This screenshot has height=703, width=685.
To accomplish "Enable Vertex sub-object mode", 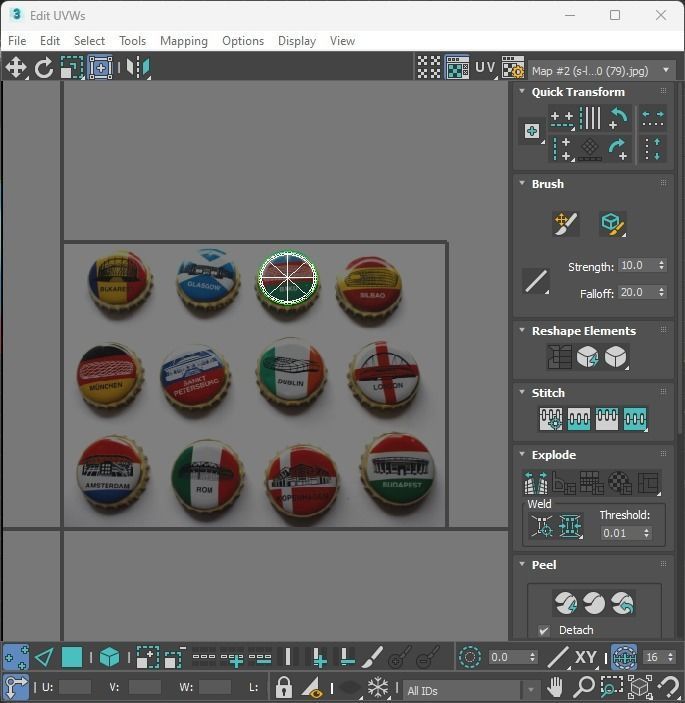I will [x=16, y=657].
